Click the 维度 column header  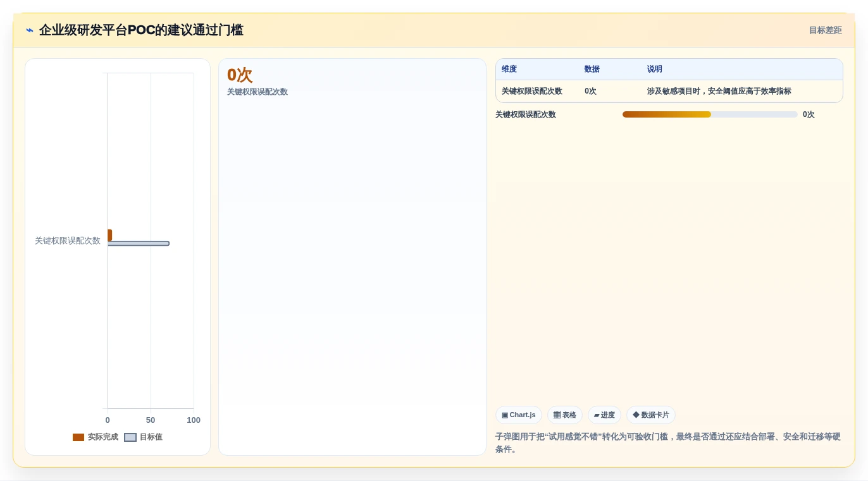tap(509, 69)
